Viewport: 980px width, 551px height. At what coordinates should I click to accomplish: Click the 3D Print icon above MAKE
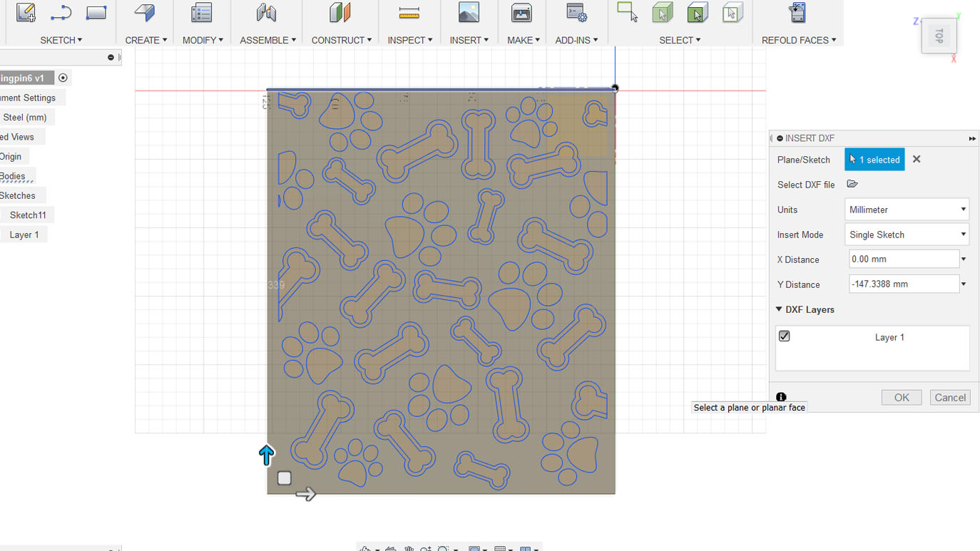pos(521,13)
